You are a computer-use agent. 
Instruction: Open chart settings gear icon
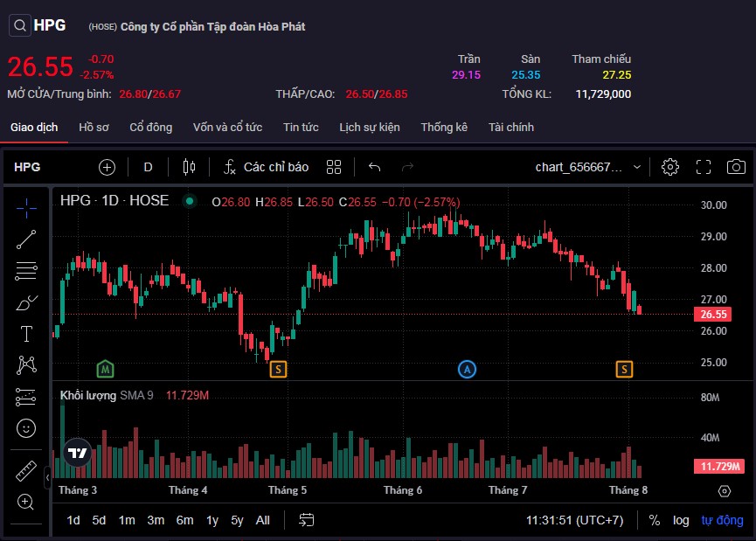pyautogui.click(x=670, y=167)
